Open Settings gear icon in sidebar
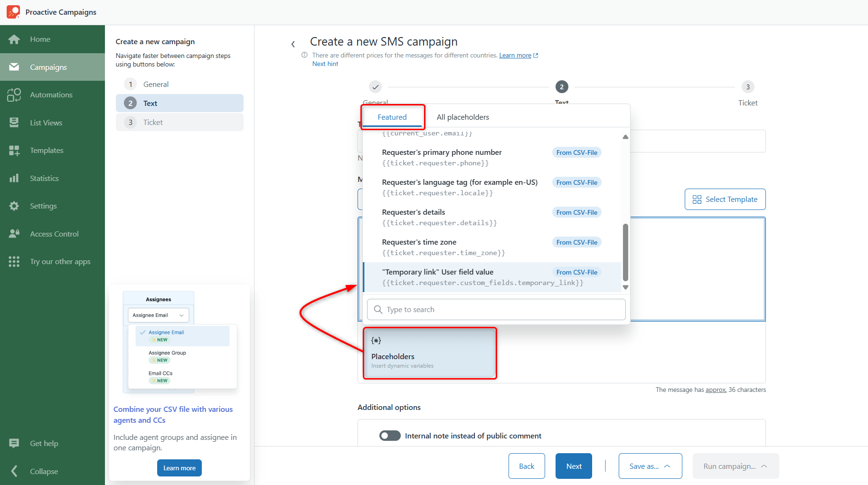This screenshot has height=485, width=868. (14, 206)
